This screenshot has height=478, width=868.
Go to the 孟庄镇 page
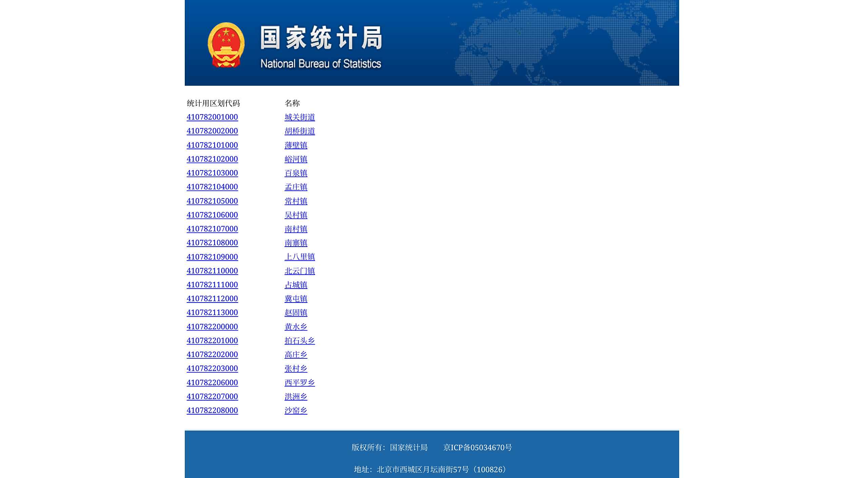click(x=296, y=187)
